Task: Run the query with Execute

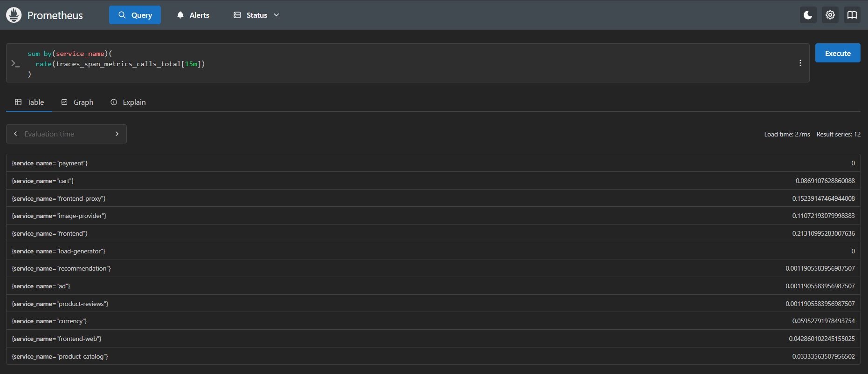Action: coord(838,53)
